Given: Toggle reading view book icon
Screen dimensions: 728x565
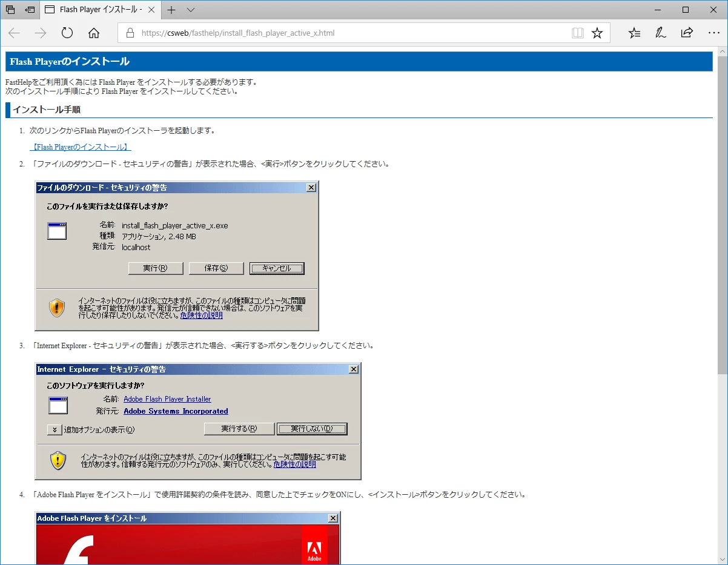Looking at the screenshot, I should tap(578, 33).
